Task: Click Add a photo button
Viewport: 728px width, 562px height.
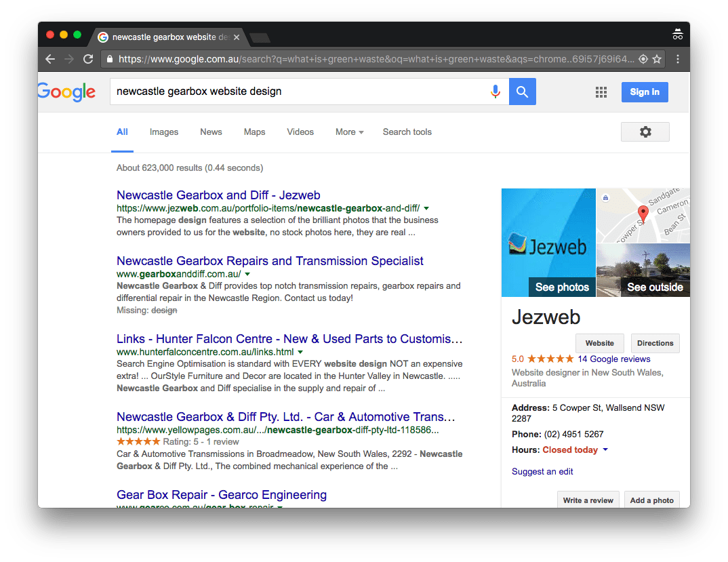Action: (651, 500)
